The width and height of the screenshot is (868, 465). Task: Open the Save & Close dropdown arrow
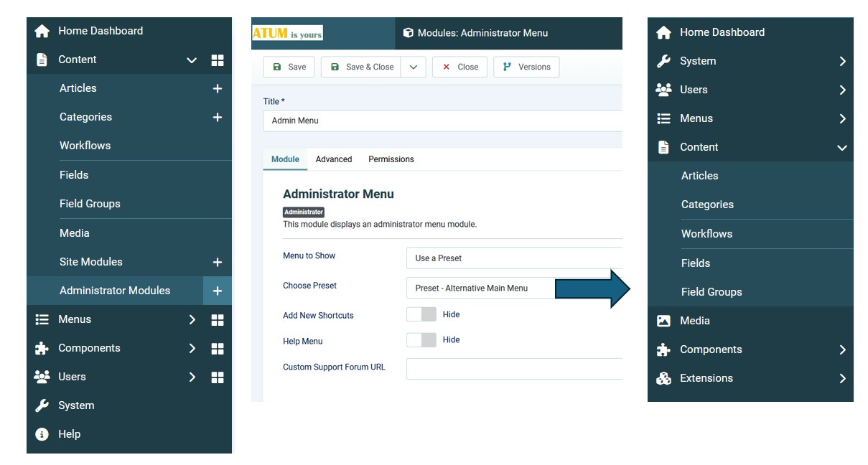tap(413, 67)
